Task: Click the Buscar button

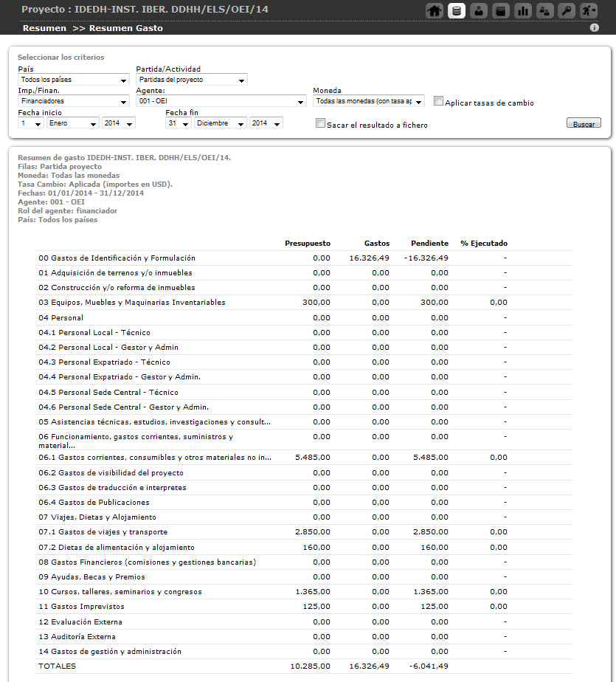Action: [584, 123]
